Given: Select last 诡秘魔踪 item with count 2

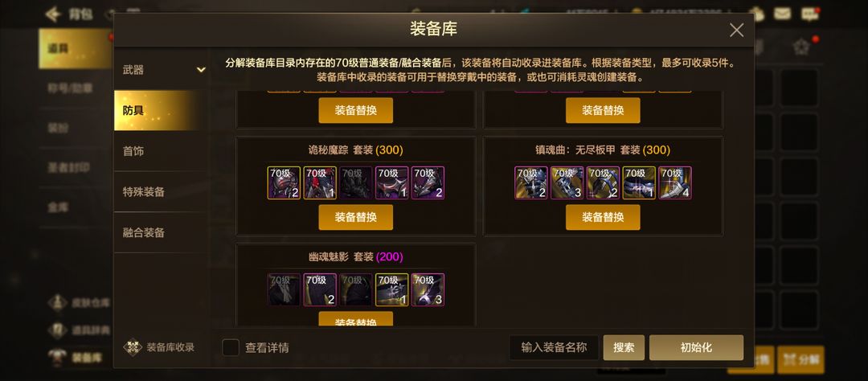Looking at the screenshot, I should tap(428, 182).
